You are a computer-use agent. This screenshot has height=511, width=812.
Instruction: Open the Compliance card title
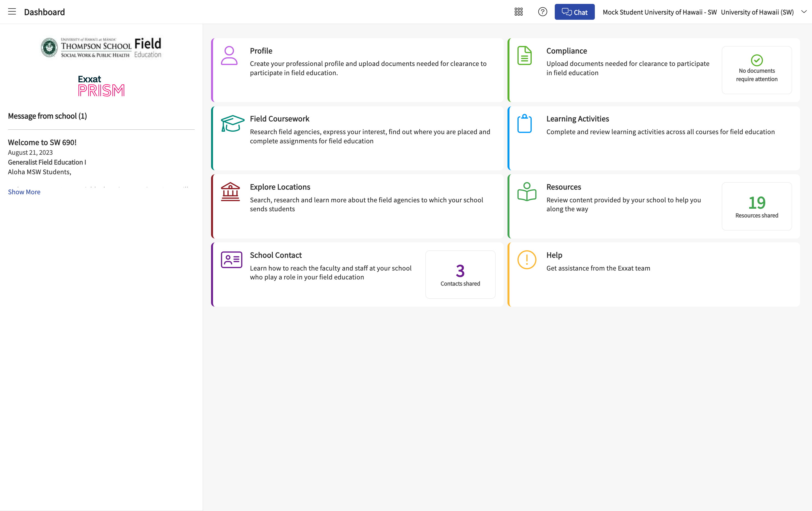[x=566, y=51]
